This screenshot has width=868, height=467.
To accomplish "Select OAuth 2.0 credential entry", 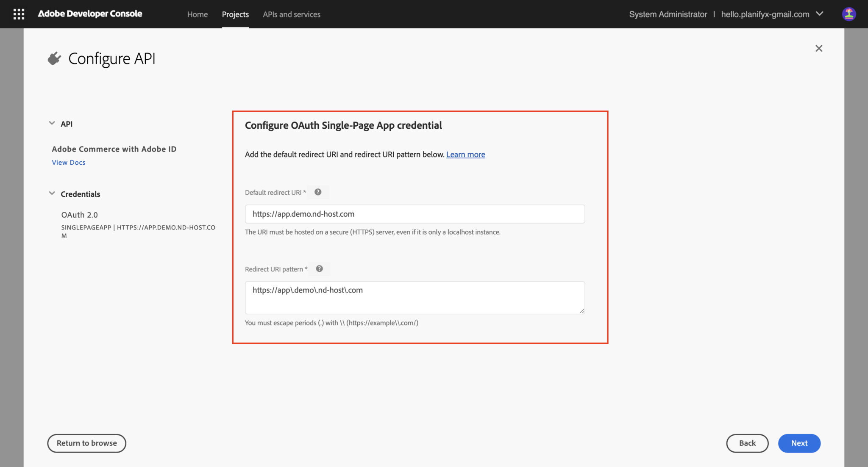I will point(80,215).
